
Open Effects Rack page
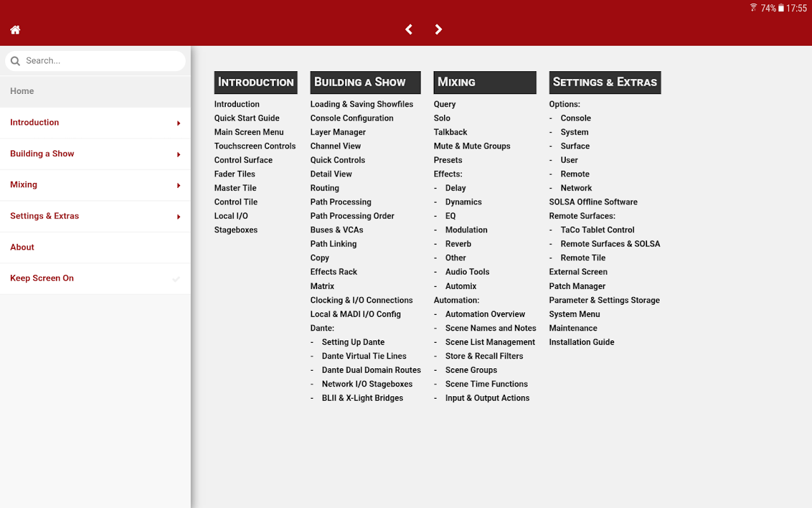tap(334, 272)
